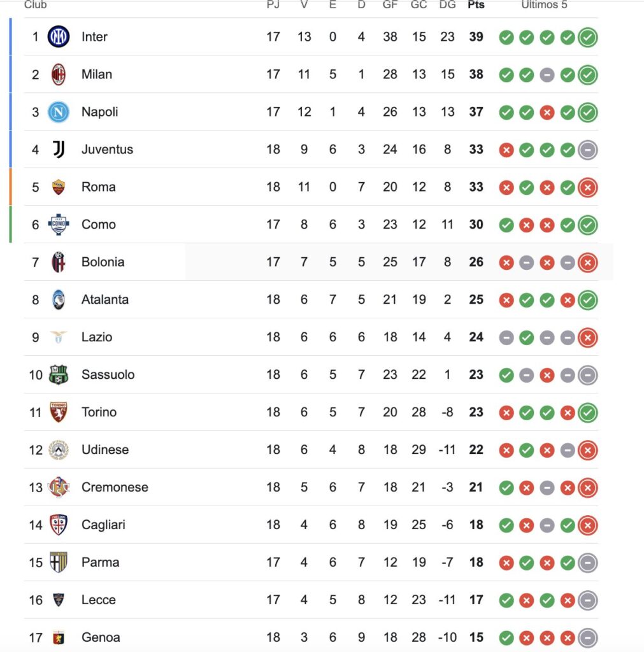This screenshot has width=644, height=652.
Task: Open the Atalanta team link
Action: (105, 299)
